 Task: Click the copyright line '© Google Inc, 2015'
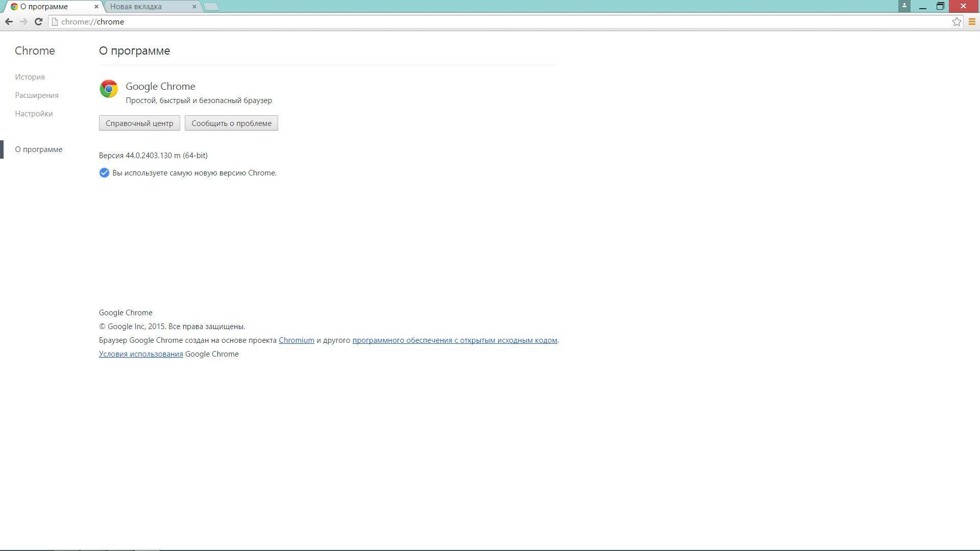132,327
